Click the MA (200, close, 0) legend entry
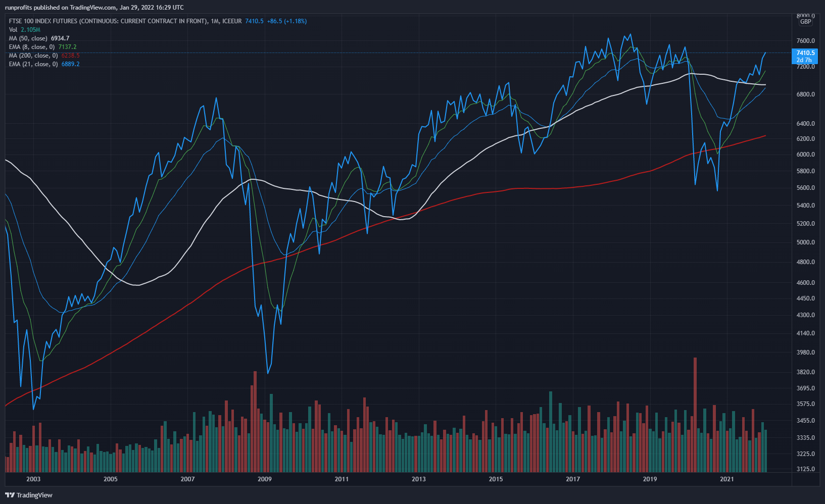Screen dimensions: 825x504 [x=44, y=56]
